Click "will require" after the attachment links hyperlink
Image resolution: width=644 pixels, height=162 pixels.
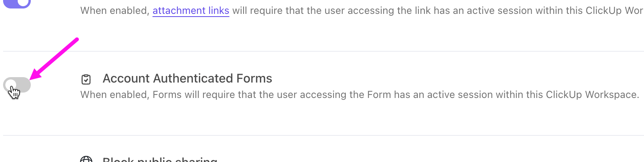point(257,11)
